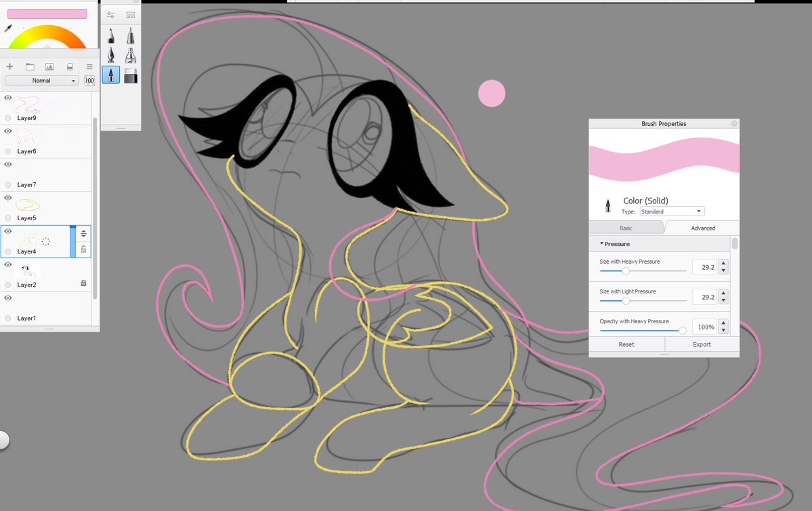Screen dimensions: 812x511
Task: Select the Layer9 thumbnail
Action: click(x=28, y=104)
